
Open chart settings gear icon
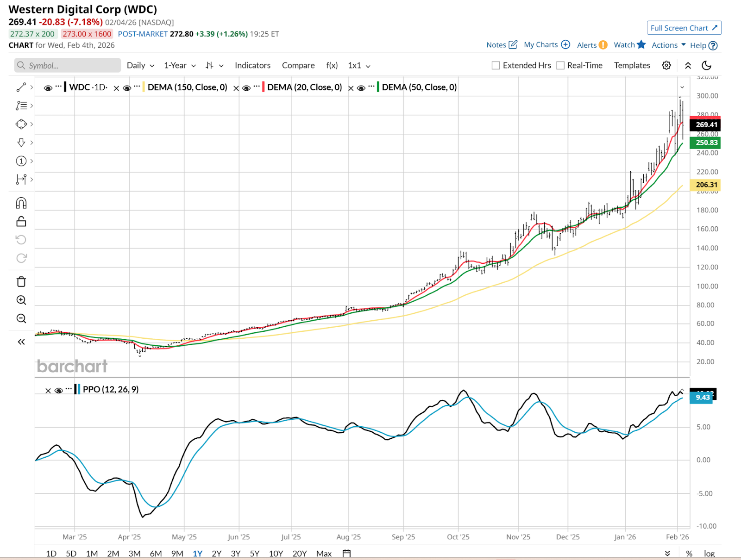[666, 65]
